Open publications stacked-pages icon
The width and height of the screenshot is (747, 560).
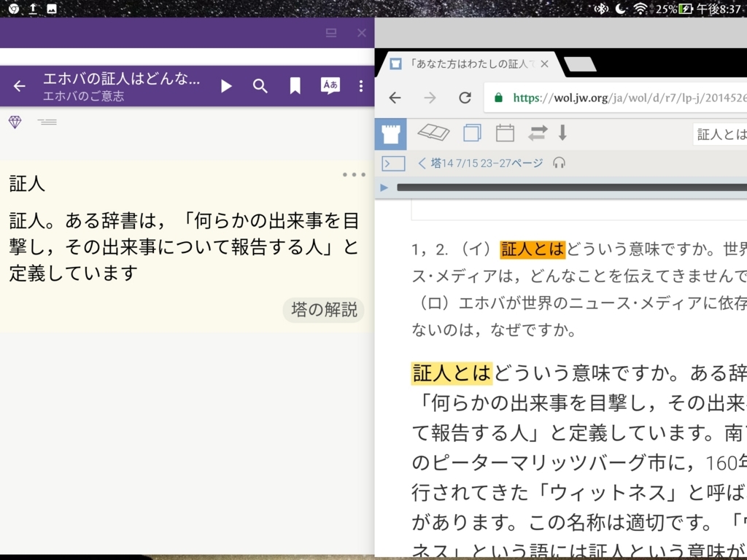tap(472, 133)
